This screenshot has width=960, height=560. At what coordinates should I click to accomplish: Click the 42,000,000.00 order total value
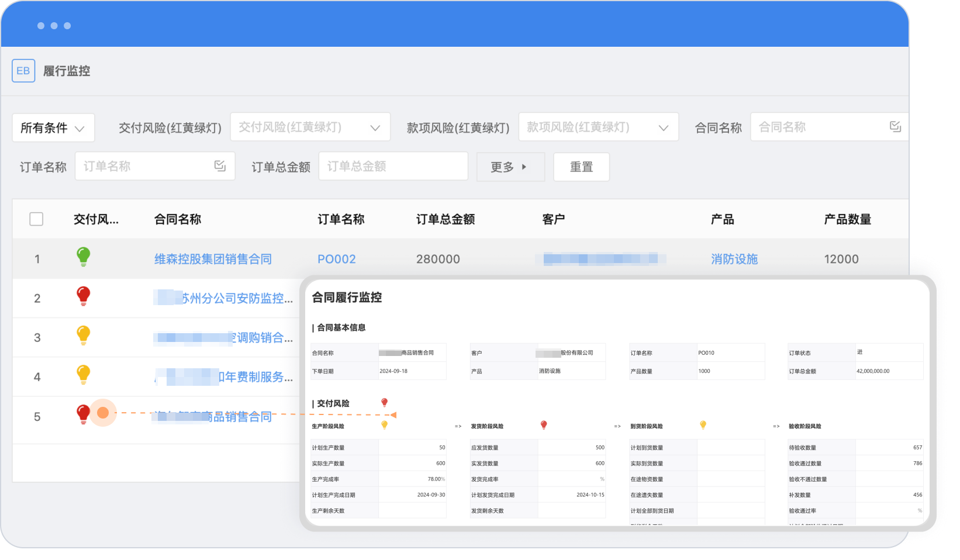point(873,371)
